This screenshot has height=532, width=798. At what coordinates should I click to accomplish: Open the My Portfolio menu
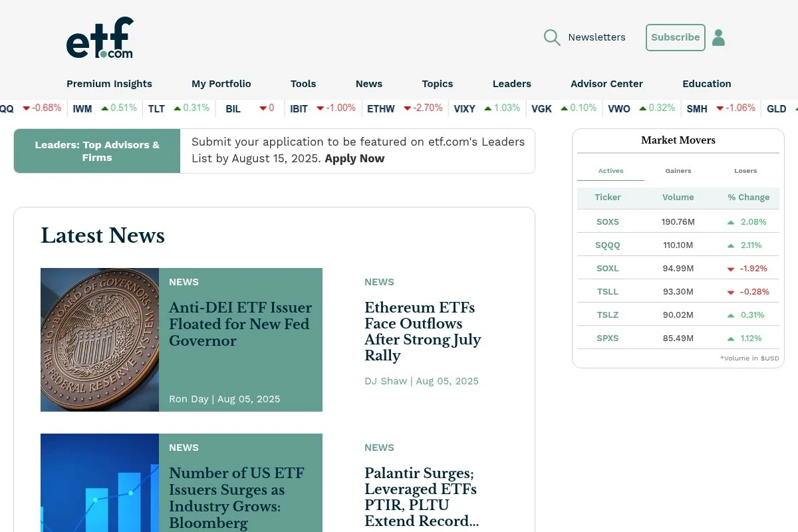click(221, 84)
